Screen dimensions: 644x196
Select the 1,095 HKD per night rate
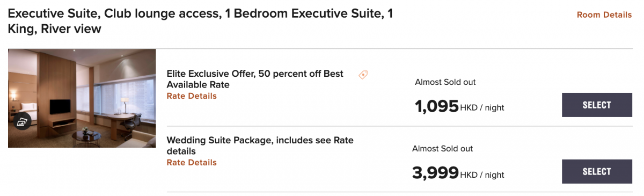[x=597, y=105]
